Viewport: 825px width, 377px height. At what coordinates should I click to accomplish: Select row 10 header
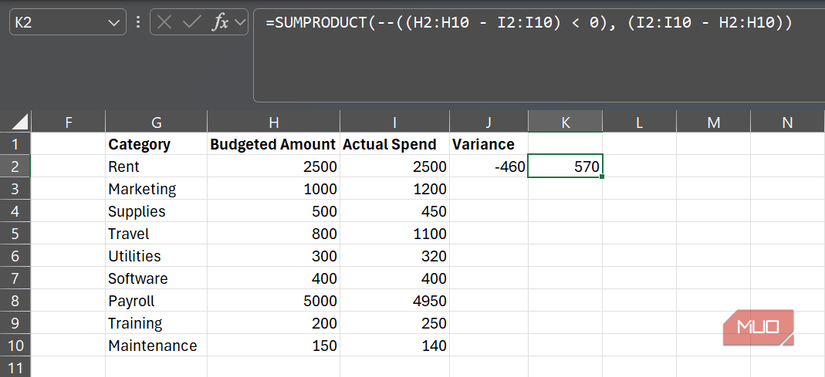click(x=15, y=345)
